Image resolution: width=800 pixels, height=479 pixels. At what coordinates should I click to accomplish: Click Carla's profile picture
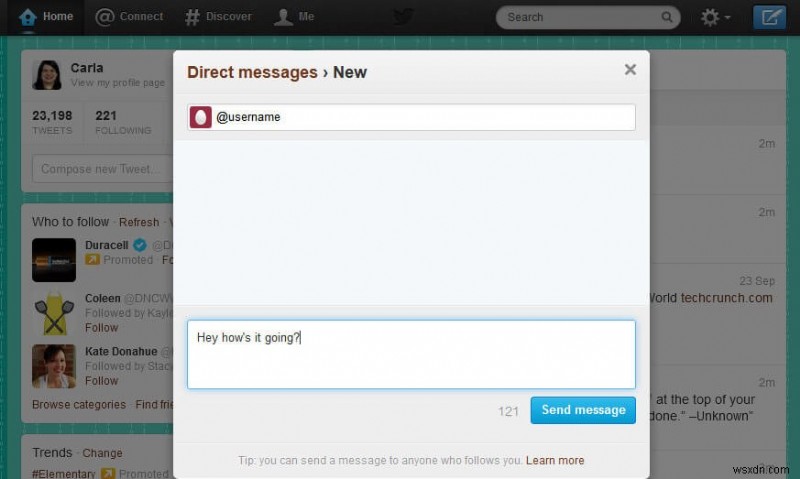[x=47, y=75]
